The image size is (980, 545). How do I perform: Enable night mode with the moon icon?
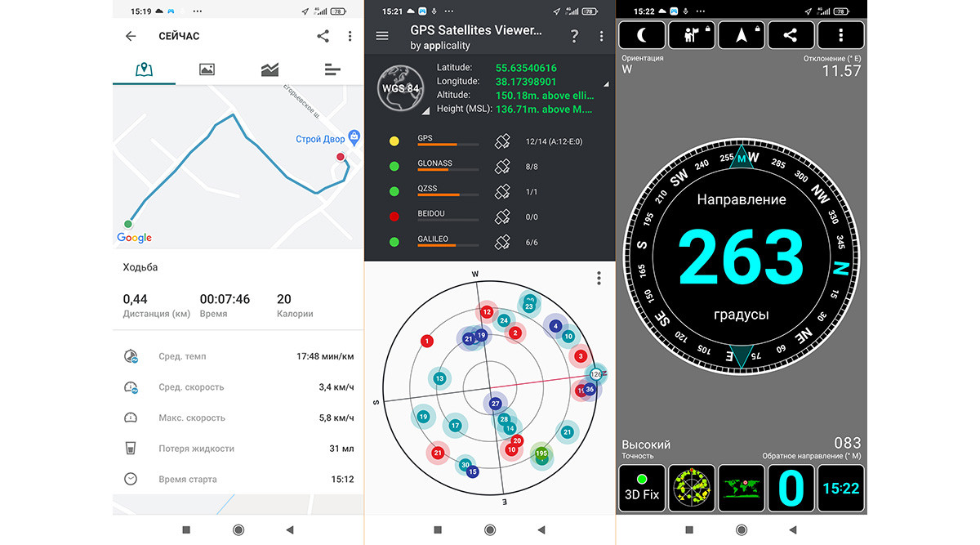tap(642, 35)
